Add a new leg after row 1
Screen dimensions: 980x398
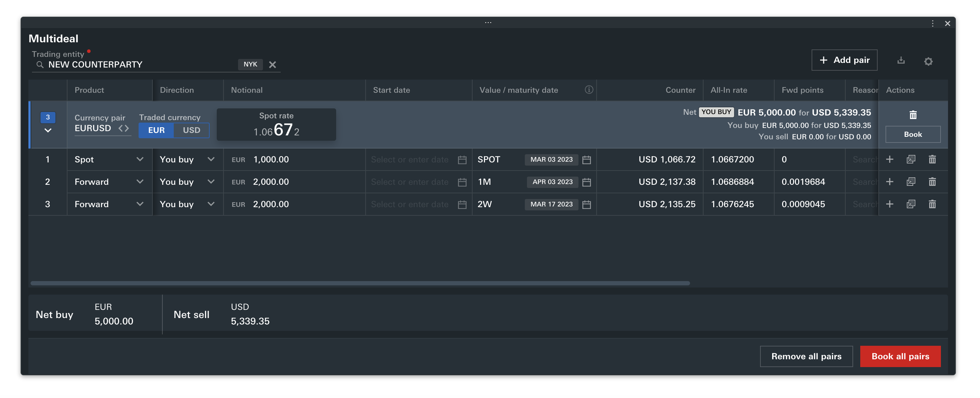click(889, 160)
